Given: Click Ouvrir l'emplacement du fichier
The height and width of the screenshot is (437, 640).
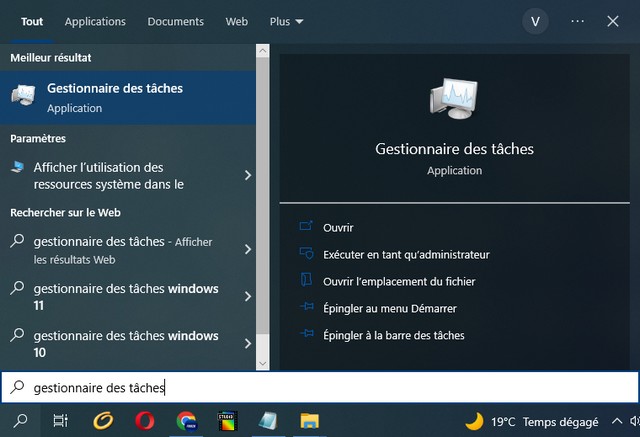Looking at the screenshot, I should pos(399,282).
